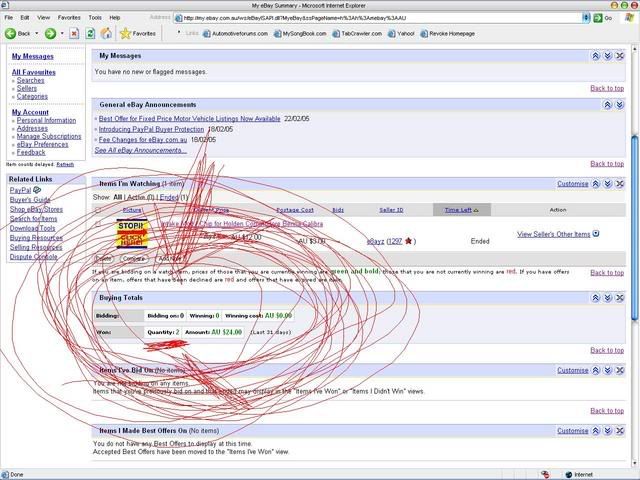The image size is (640, 480).
Task: Move Items I've Bid On section up
Action: click(x=596, y=370)
